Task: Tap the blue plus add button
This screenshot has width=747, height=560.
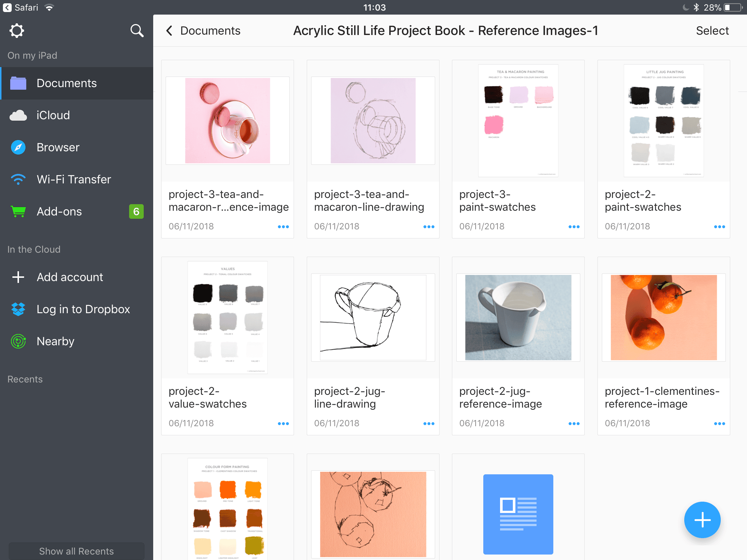Action: (702, 520)
